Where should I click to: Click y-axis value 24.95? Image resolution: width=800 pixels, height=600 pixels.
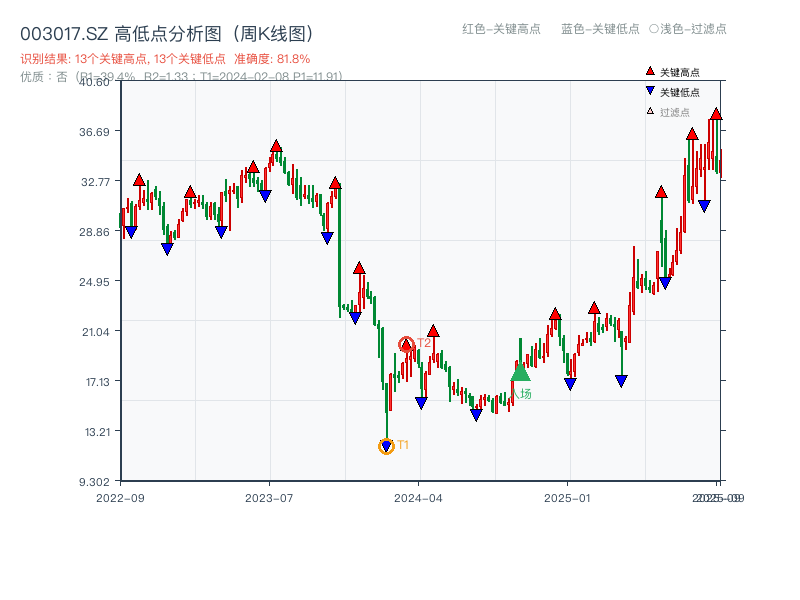pyautogui.click(x=94, y=282)
